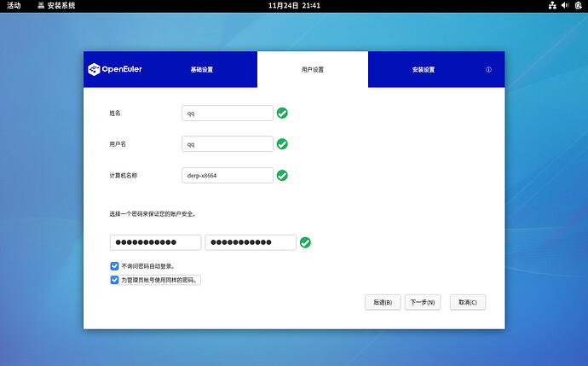Click green checkmark beside password confirmation
588x366 pixels.
pos(305,242)
